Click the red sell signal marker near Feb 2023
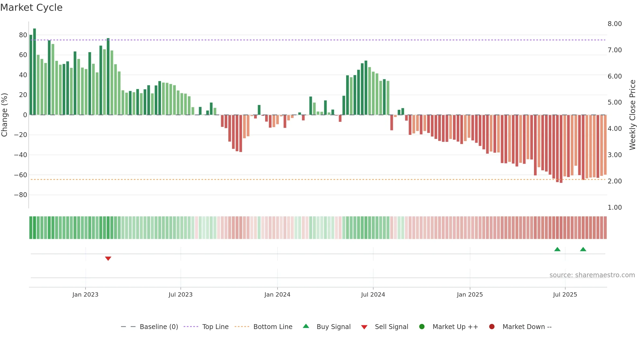 click(108, 258)
